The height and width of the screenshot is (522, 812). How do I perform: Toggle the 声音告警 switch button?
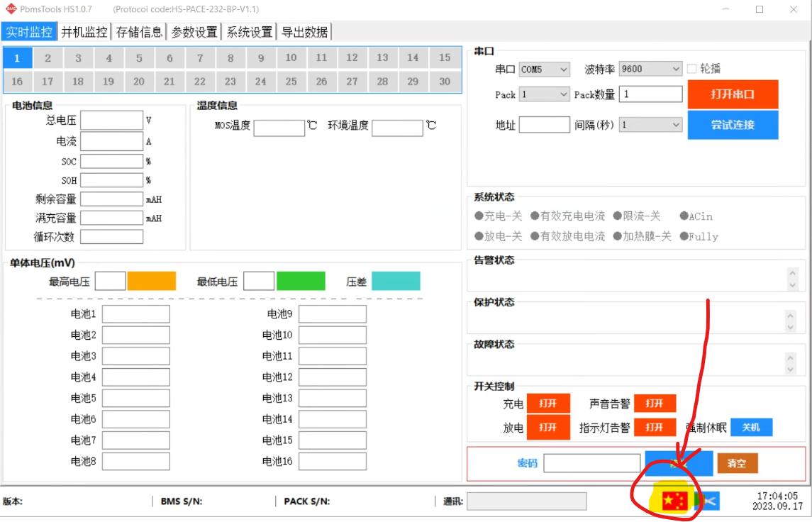click(x=655, y=404)
